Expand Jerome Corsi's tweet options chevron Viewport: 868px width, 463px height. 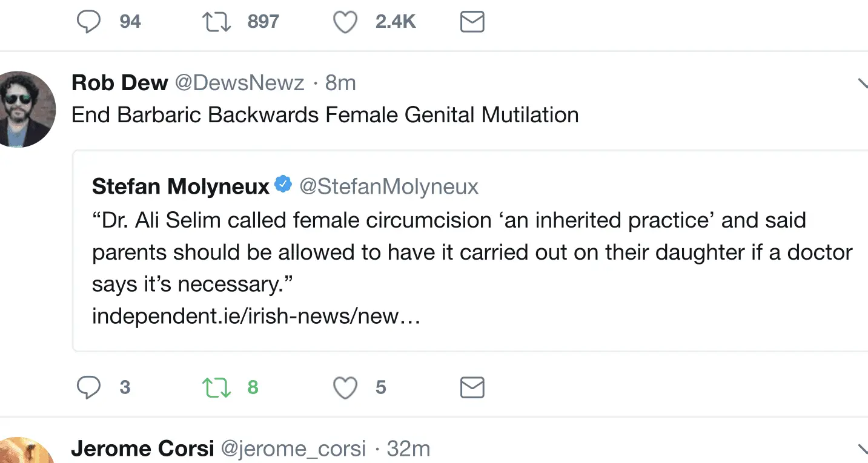(863, 449)
